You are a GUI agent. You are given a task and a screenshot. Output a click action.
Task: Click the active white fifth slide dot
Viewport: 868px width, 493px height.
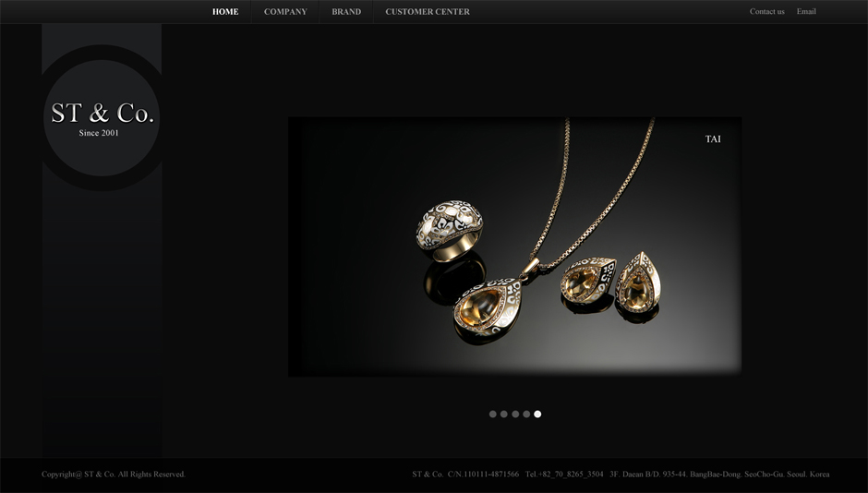(x=537, y=415)
